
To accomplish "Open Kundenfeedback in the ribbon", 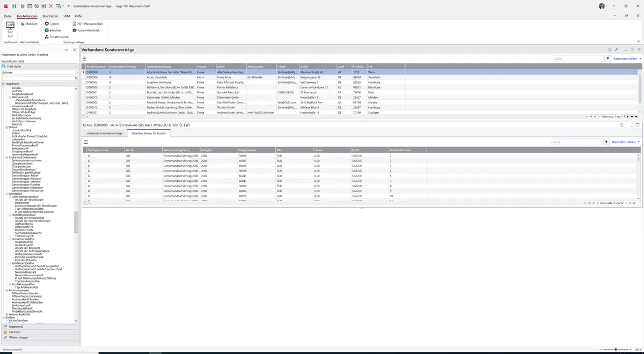I will [86, 30].
